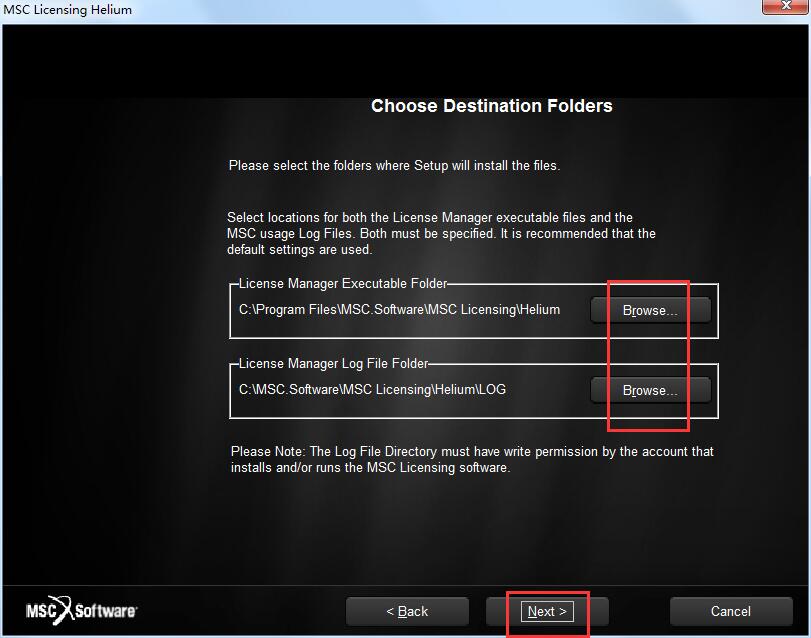This screenshot has height=638, width=811.
Task: Click the MSC Software logo
Action: click(x=81, y=611)
